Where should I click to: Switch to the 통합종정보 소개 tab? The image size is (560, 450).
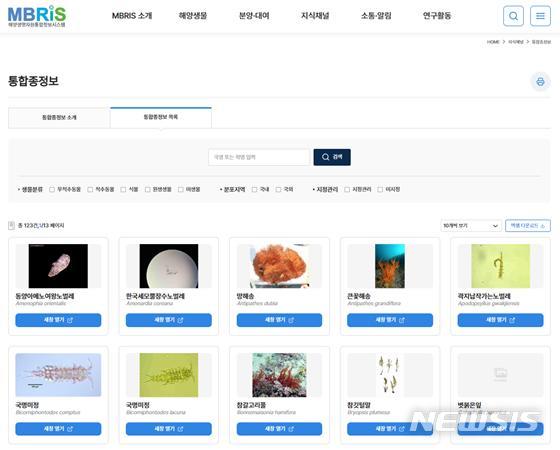coord(59,118)
